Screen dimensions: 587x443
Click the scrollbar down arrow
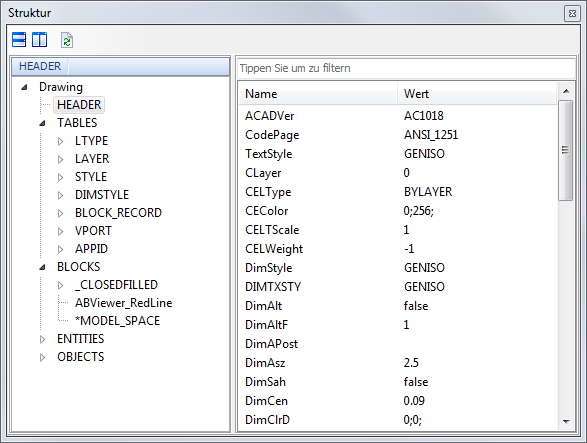[566, 422]
